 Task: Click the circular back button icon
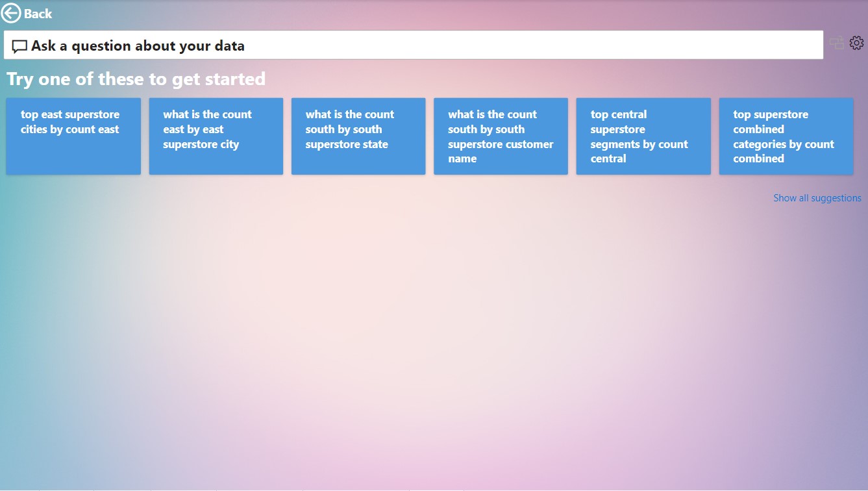[10, 12]
